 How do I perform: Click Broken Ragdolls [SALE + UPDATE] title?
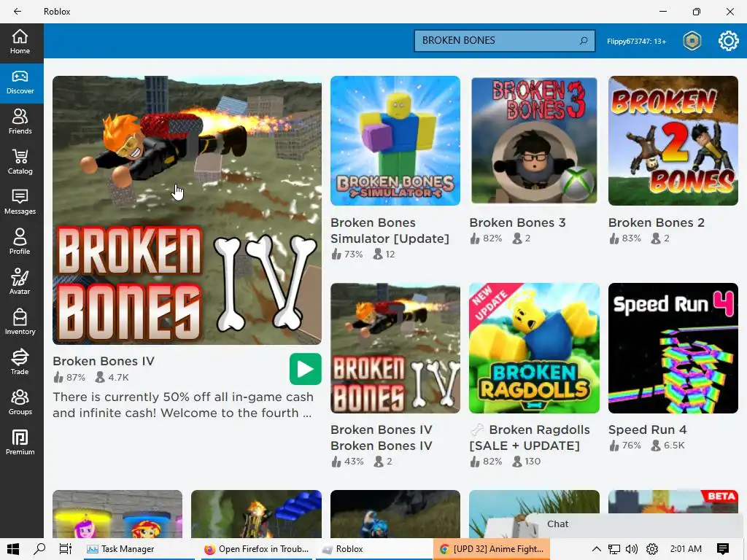click(530, 437)
